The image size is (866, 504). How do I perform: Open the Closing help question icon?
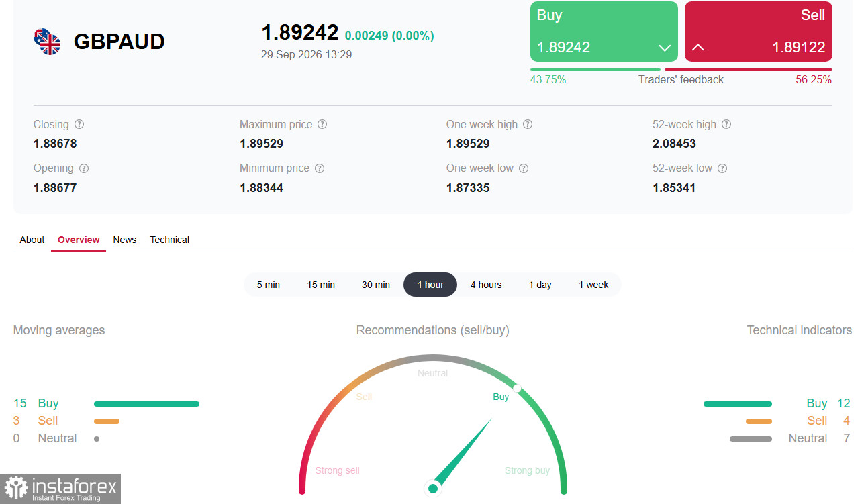coord(79,125)
